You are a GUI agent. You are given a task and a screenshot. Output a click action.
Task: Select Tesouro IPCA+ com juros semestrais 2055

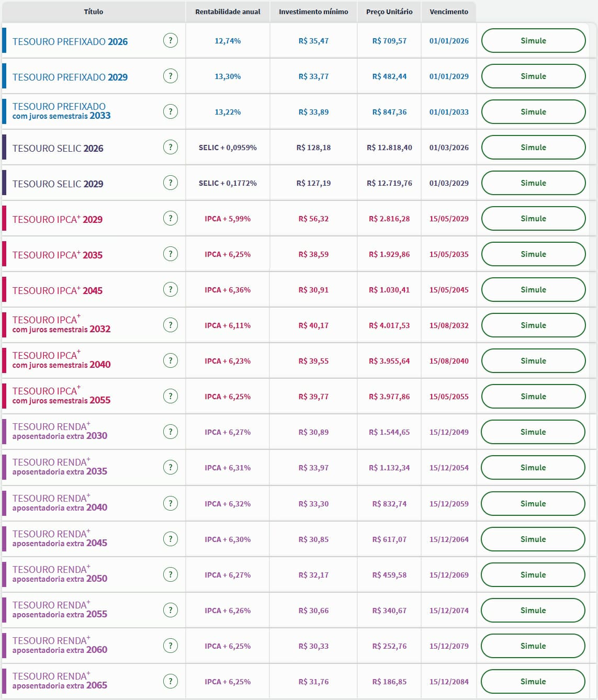(61, 396)
